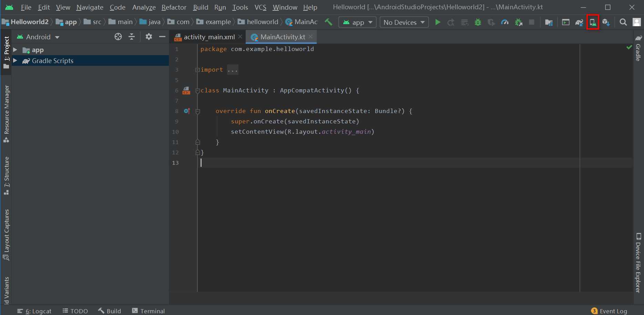Expand the app tree node
The height and width of the screenshot is (315, 644).
point(15,50)
